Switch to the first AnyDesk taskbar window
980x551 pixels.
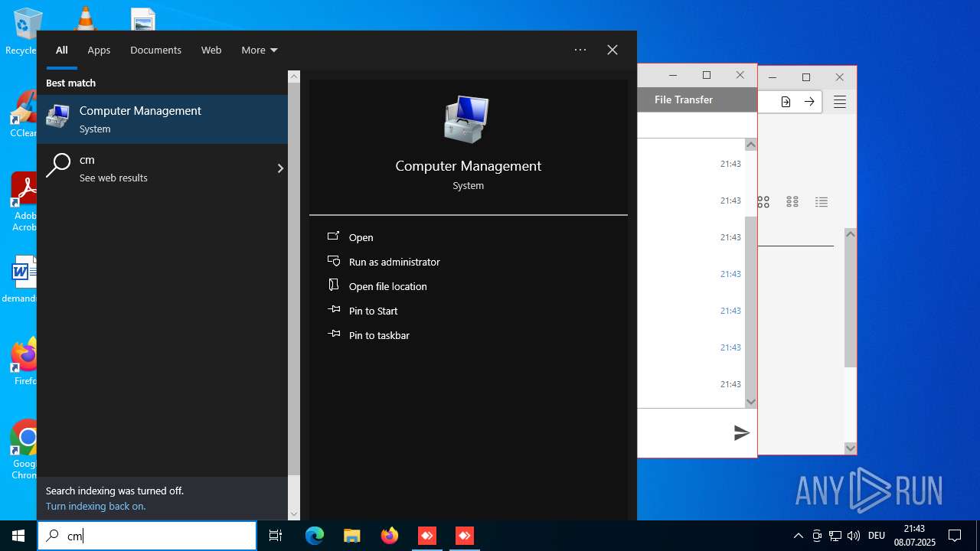tap(427, 536)
